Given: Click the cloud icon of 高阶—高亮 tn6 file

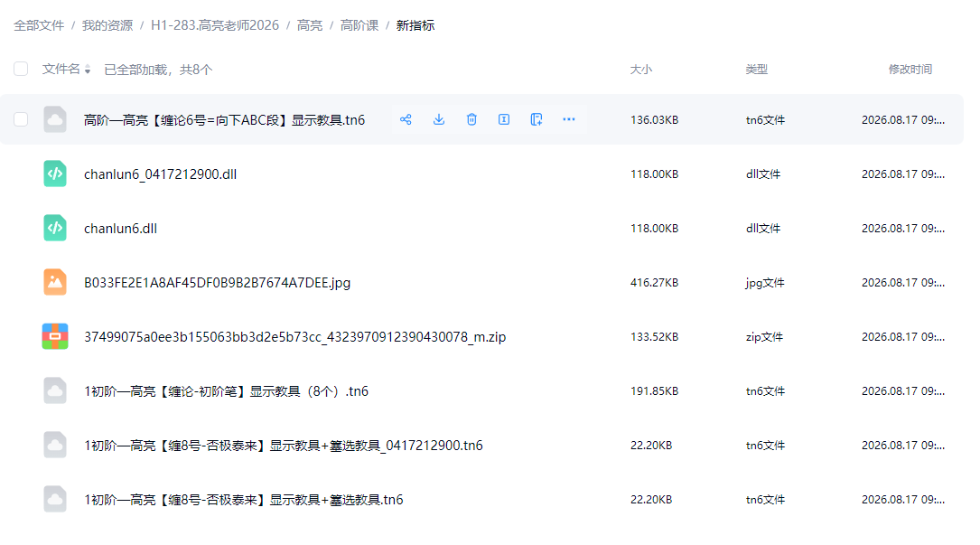Looking at the screenshot, I should pyautogui.click(x=55, y=119).
